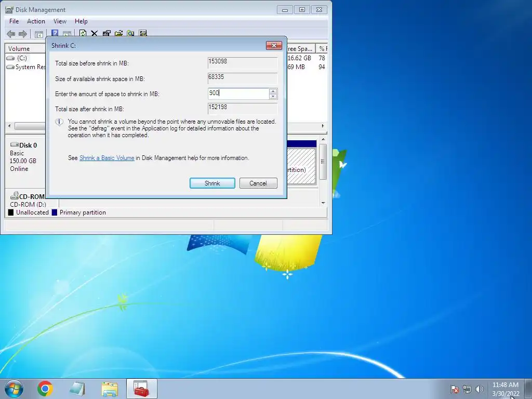Click the 150.00 GB Disk 0 label

click(x=23, y=161)
